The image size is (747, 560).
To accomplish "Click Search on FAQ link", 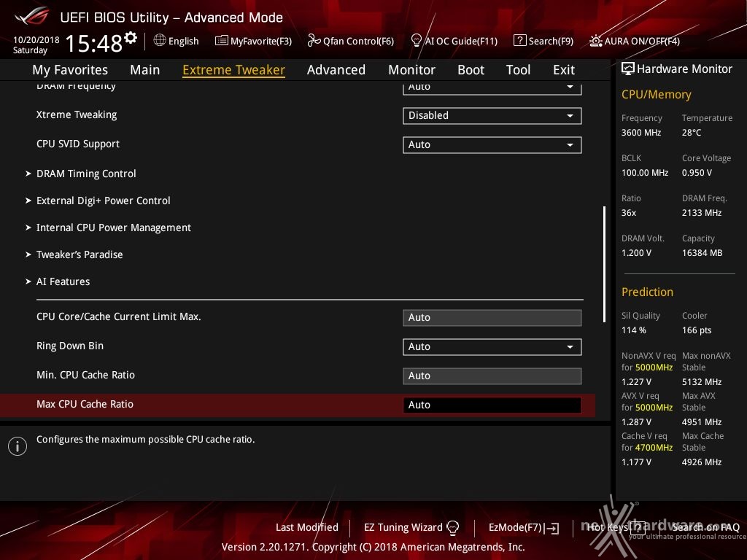I will (705, 527).
